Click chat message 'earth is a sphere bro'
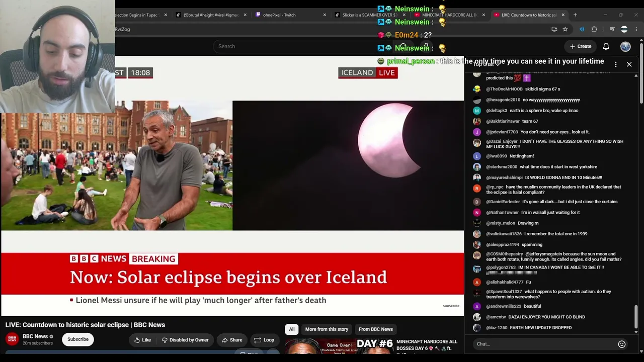The image size is (644, 362). tap(544, 111)
